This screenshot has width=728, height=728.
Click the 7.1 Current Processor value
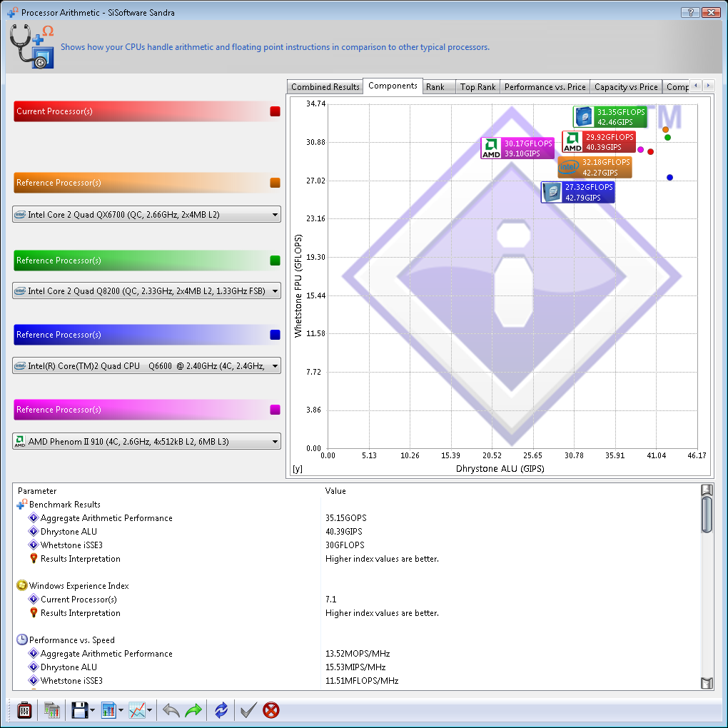[x=330, y=600]
